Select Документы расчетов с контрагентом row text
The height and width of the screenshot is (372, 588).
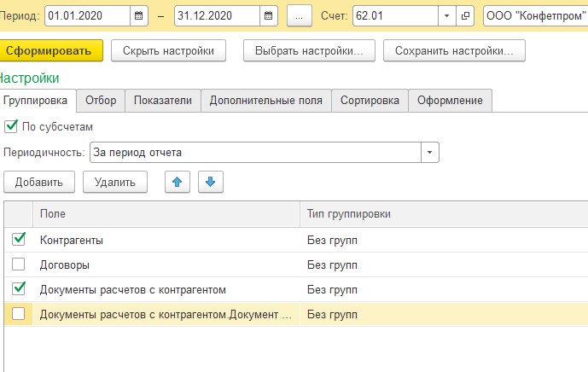[x=133, y=290]
